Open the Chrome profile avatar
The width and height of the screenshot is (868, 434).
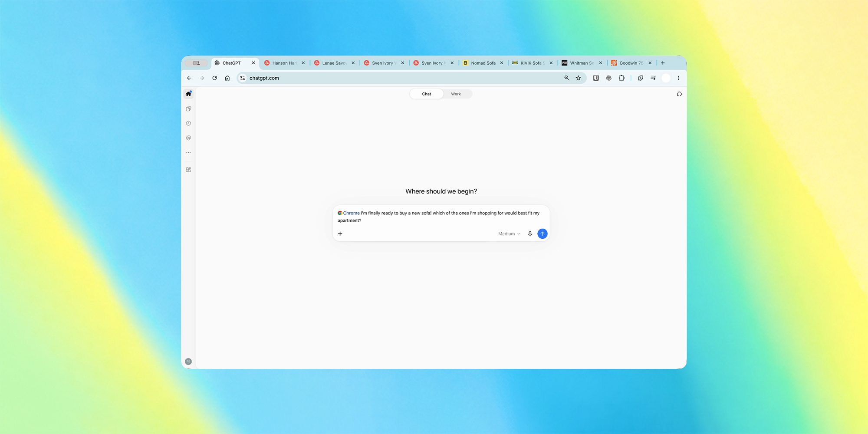tap(666, 78)
